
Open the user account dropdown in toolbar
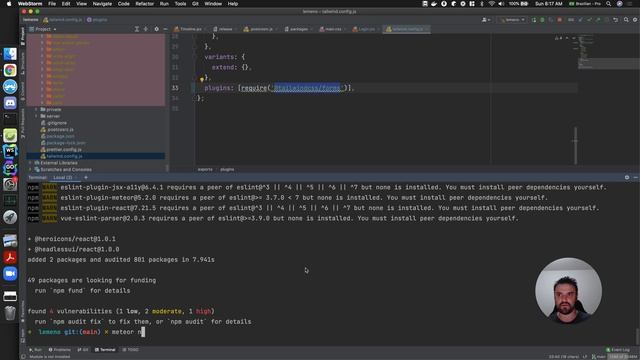pos(486,20)
